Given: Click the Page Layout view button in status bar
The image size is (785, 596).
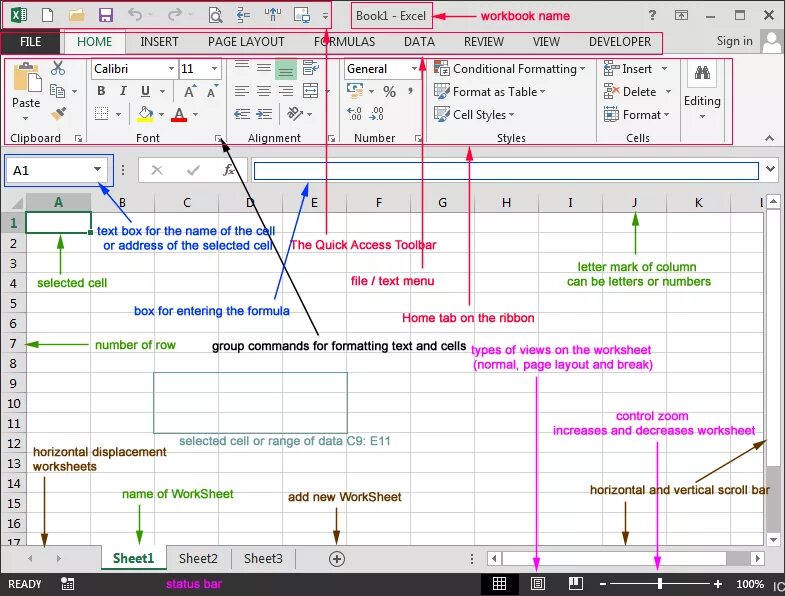Looking at the screenshot, I should 538,583.
